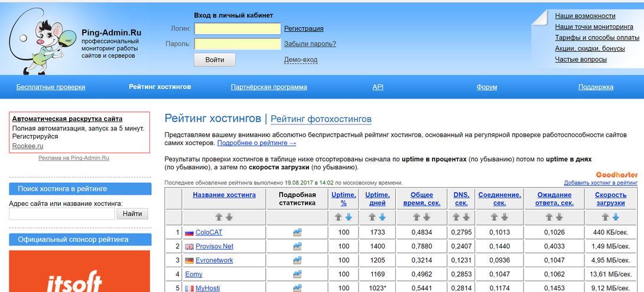This screenshot has width=644, height=292.
Task: Open ColoCAT hosting link
Action: coord(209,232)
